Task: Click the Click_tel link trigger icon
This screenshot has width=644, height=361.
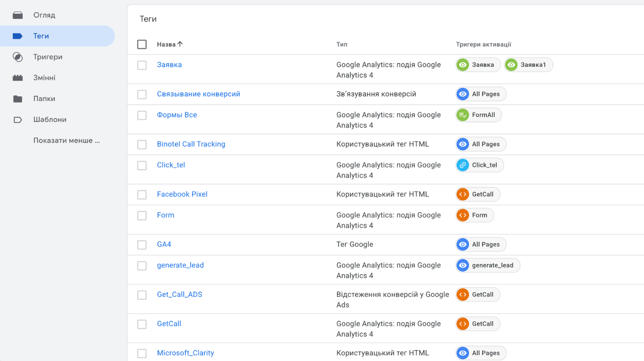Action: (x=463, y=165)
